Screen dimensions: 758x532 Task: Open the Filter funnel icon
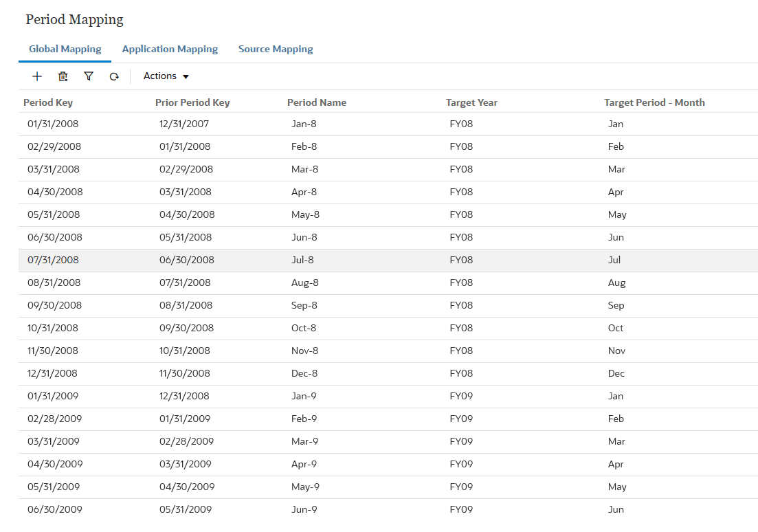click(89, 76)
